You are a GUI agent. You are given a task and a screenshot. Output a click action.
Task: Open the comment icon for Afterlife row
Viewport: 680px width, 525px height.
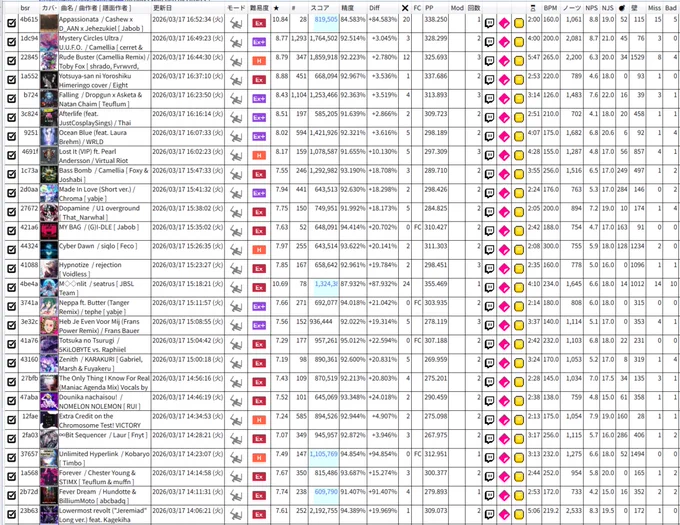tap(489, 118)
